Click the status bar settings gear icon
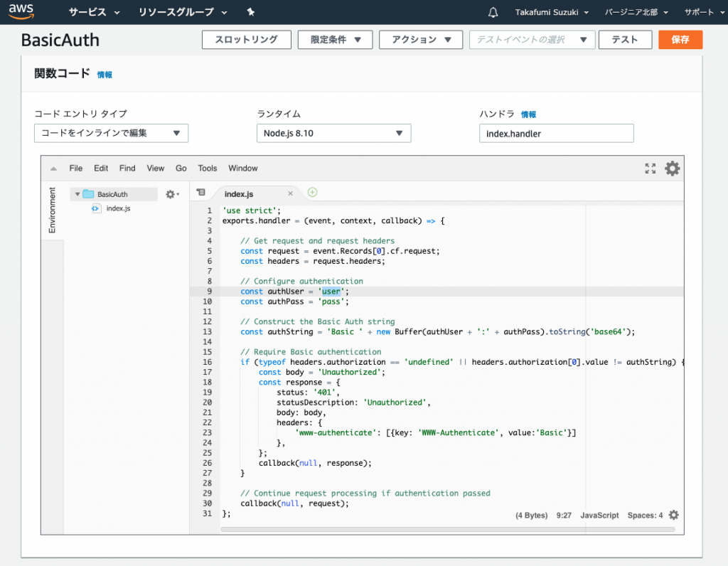 [673, 515]
